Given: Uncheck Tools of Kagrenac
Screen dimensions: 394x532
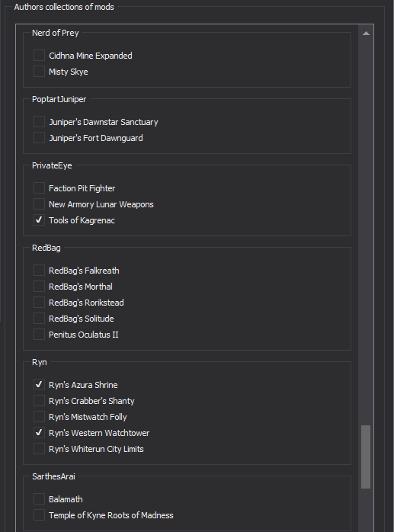Looking at the screenshot, I should pyautogui.click(x=39, y=220).
